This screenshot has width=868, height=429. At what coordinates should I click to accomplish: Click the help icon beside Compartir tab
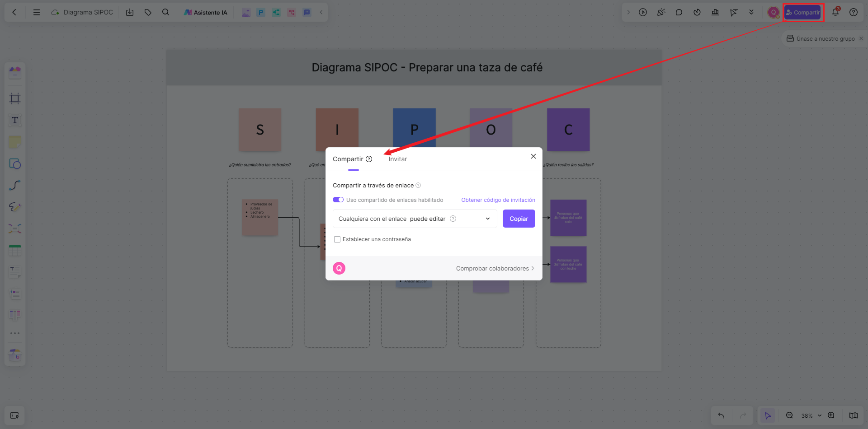(x=369, y=159)
